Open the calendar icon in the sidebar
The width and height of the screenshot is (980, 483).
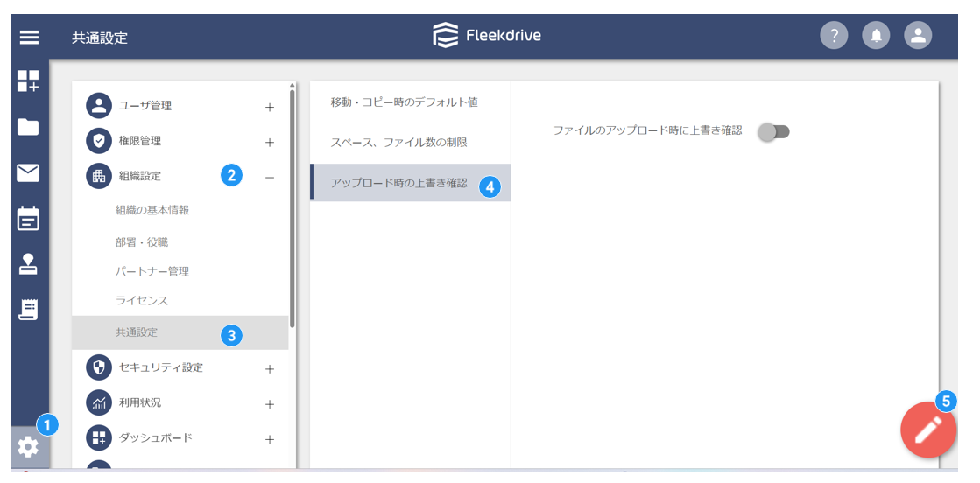click(x=28, y=219)
